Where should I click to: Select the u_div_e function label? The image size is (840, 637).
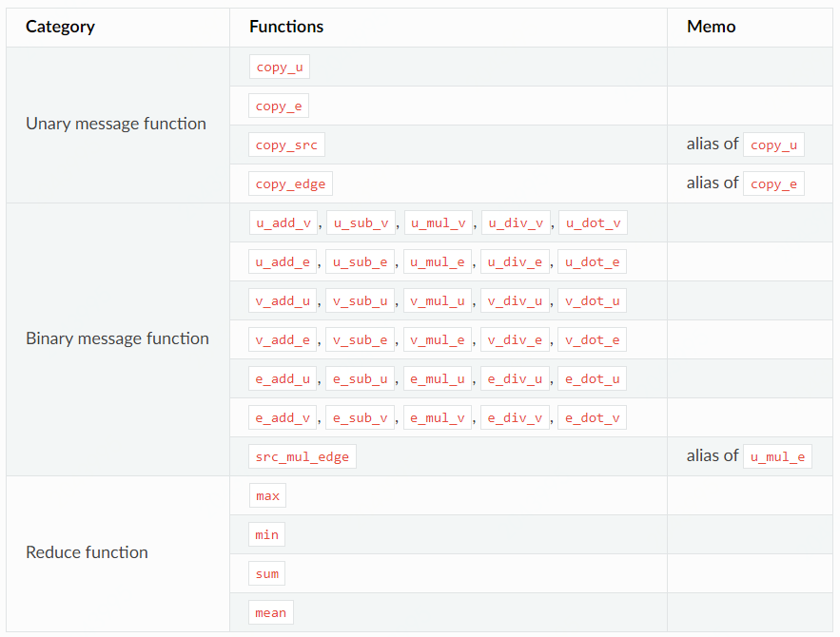click(516, 262)
